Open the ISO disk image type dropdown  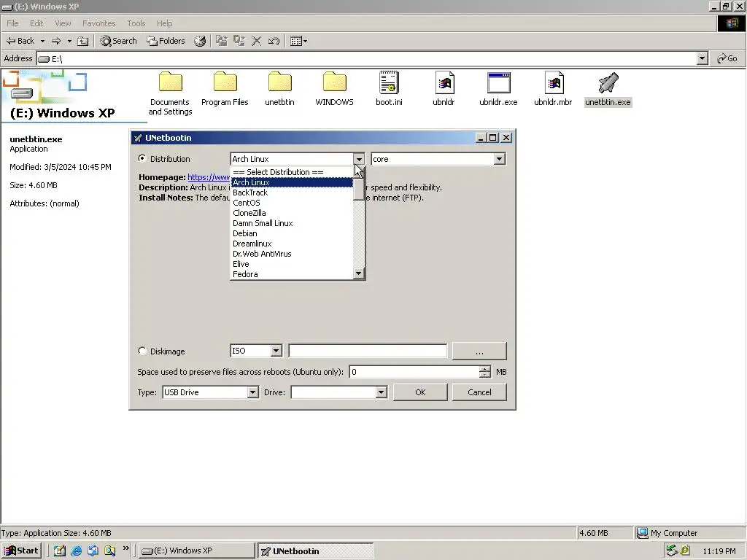[x=276, y=351]
